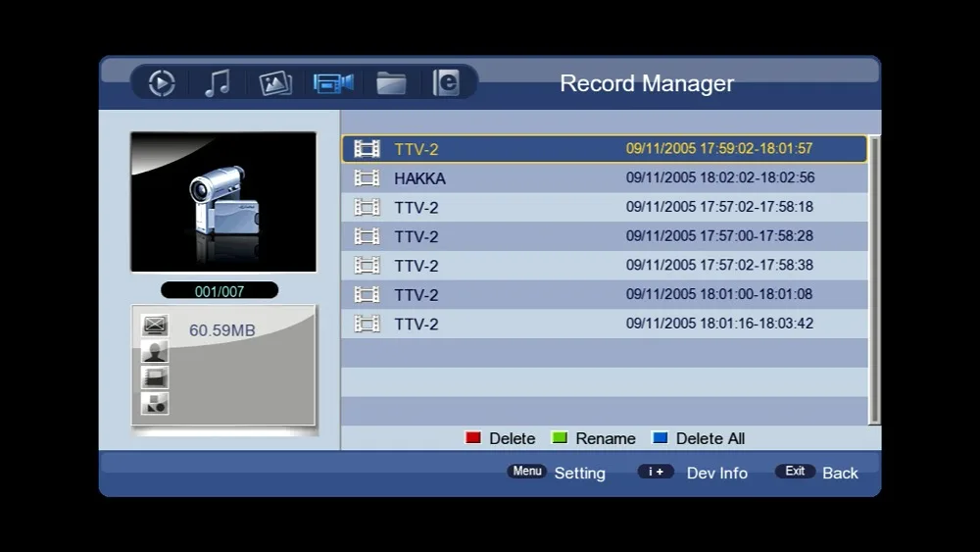This screenshot has height=552, width=980.
Task: Switch to the Music note tab
Action: [218, 83]
